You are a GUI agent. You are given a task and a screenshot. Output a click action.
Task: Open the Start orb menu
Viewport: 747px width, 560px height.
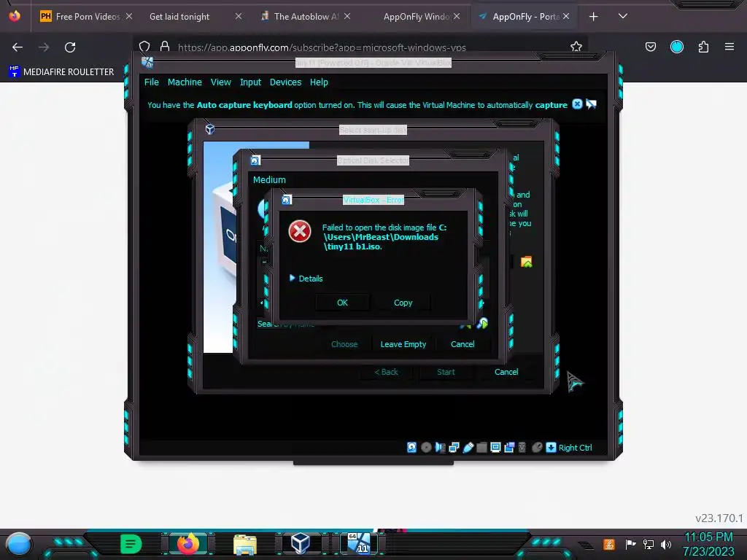click(x=18, y=544)
